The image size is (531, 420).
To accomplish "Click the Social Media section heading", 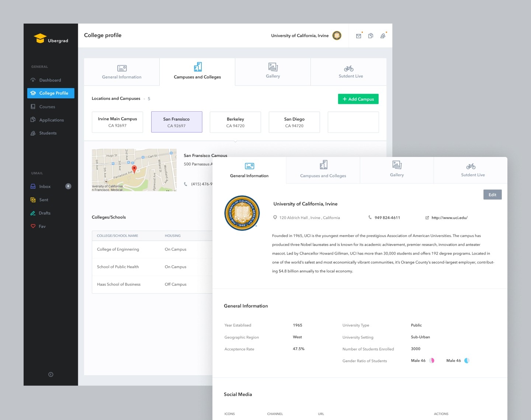I will coord(238,394).
